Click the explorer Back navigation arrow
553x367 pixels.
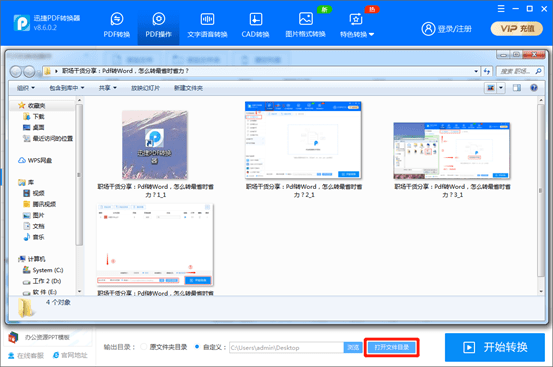tap(16, 72)
